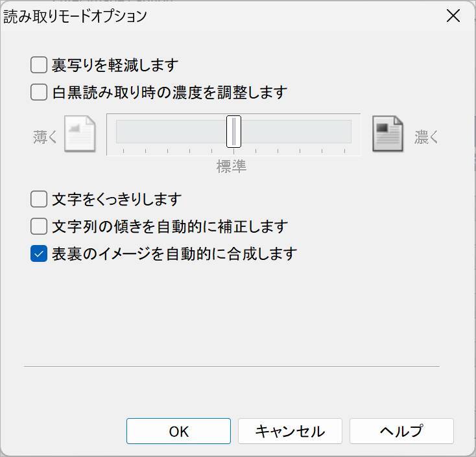Open help with the ヘルプ button
The height and width of the screenshot is (457, 476).
coord(401,431)
